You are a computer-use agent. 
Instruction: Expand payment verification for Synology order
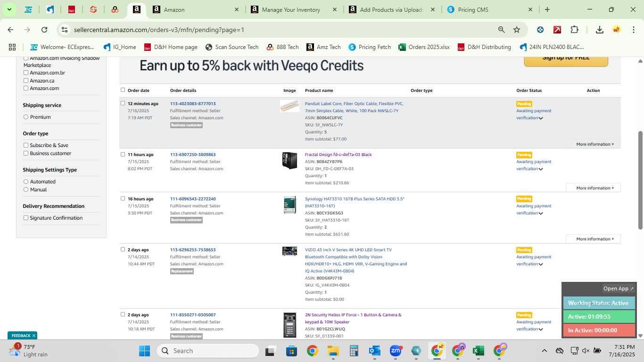click(541, 213)
